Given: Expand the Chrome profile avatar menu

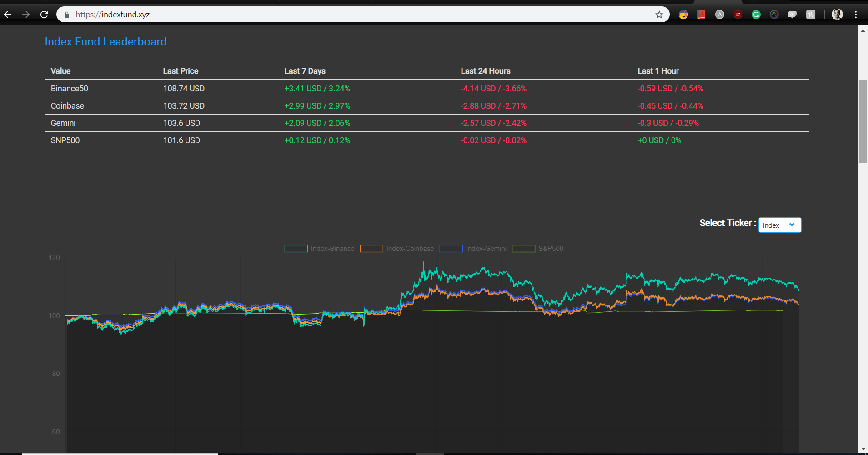Looking at the screenshot, I should coord(837,15).
